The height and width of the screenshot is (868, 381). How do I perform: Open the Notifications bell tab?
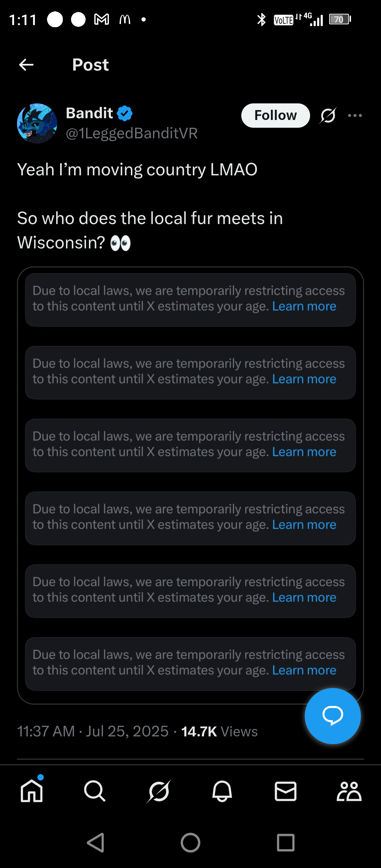222,791
